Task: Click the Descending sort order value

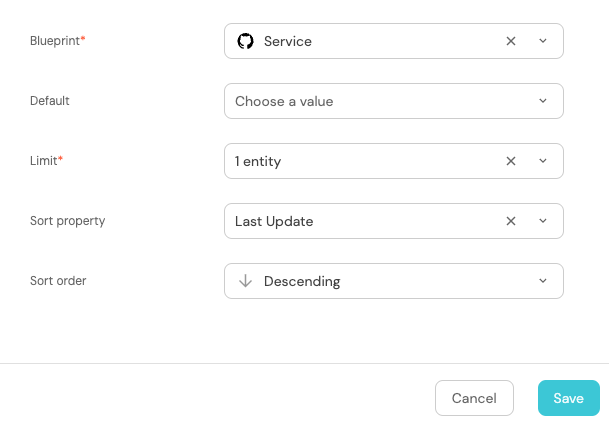Action: click(x=302, y=281)
